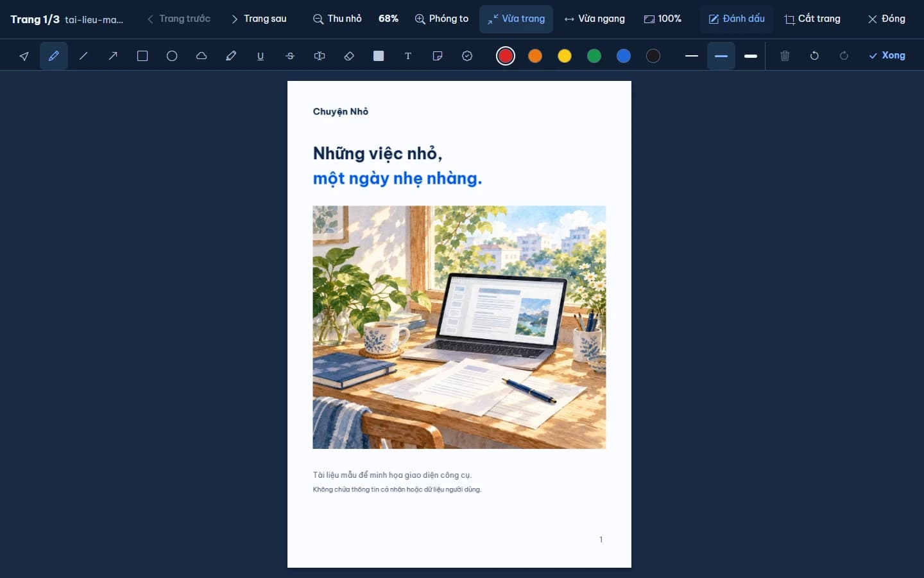Viewport: 924px width, 578px height.
Task: Toggle Vừa trang fit-page mode
Action: click(x=516, y=19)
